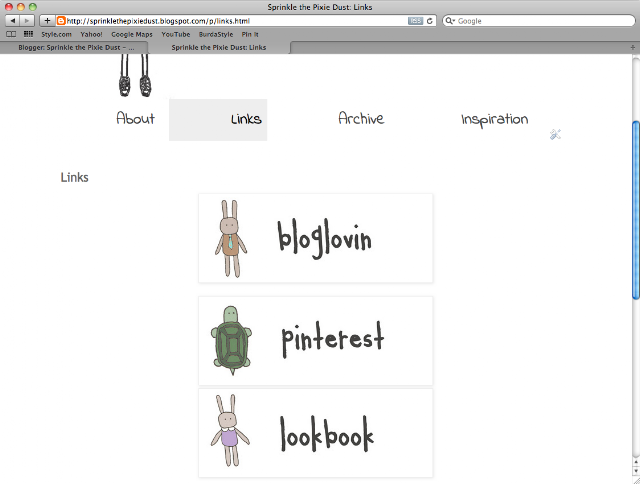The width and height of the screenshot is (640, 484).
Task: Open the pinterest link banner
Action: (x=316, y=341)
